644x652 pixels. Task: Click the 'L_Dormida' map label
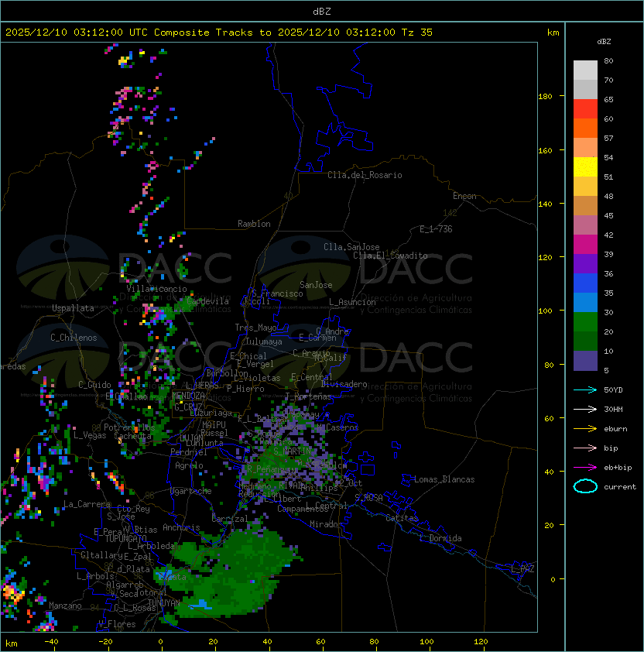(x=440, y=538)
